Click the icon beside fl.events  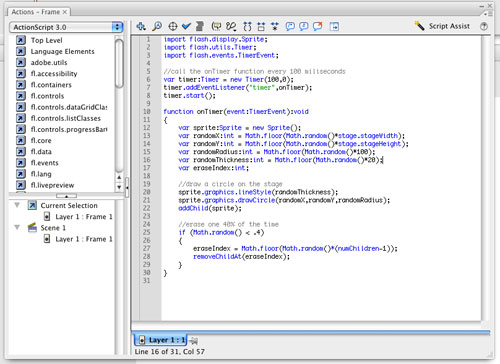pos(21,163)
